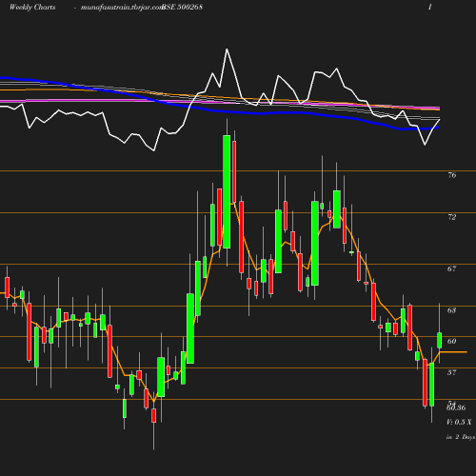Select the tallest green candlestick at the peak

227,191
